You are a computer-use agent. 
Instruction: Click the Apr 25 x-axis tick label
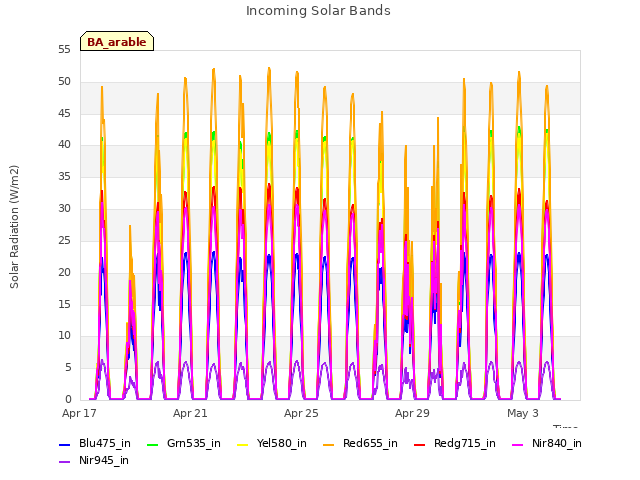pyautogui.click(x=301, y=413)
